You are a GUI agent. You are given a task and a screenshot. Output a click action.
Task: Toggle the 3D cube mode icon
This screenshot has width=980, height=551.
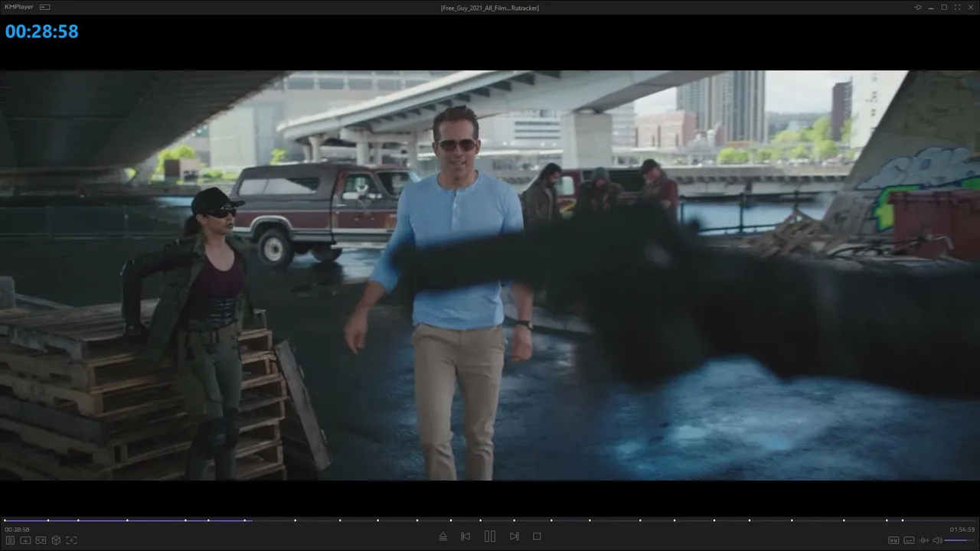click(x=56, y=540)
